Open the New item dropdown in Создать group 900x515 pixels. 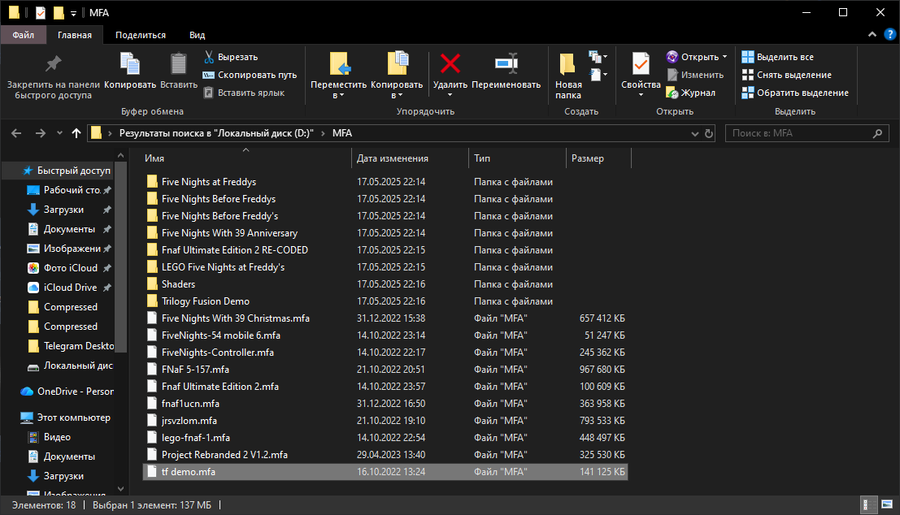click(598, 57)
